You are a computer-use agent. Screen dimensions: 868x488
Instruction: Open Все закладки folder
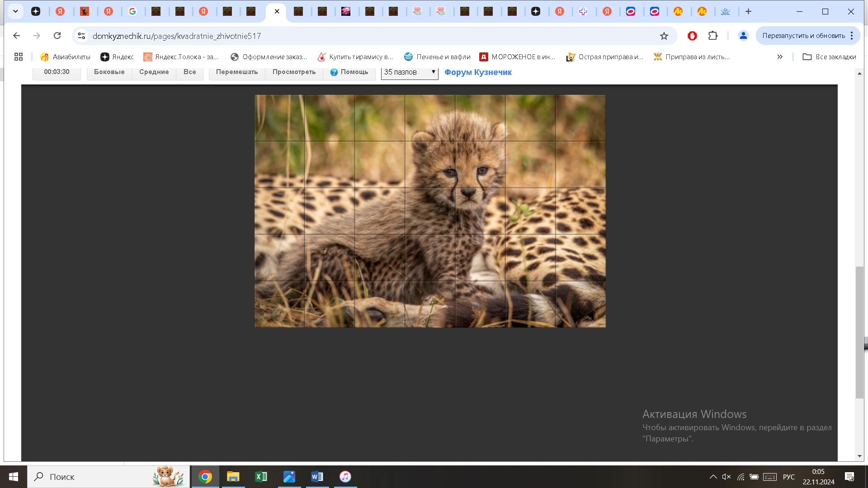pos(829,56)
